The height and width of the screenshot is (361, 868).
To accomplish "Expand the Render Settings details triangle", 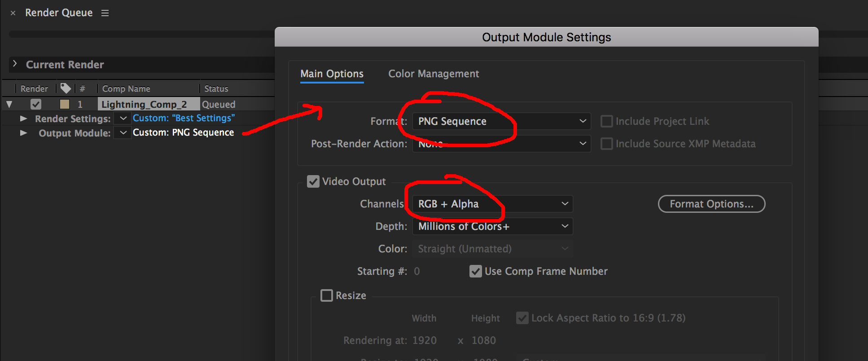I will pos(23,119).
